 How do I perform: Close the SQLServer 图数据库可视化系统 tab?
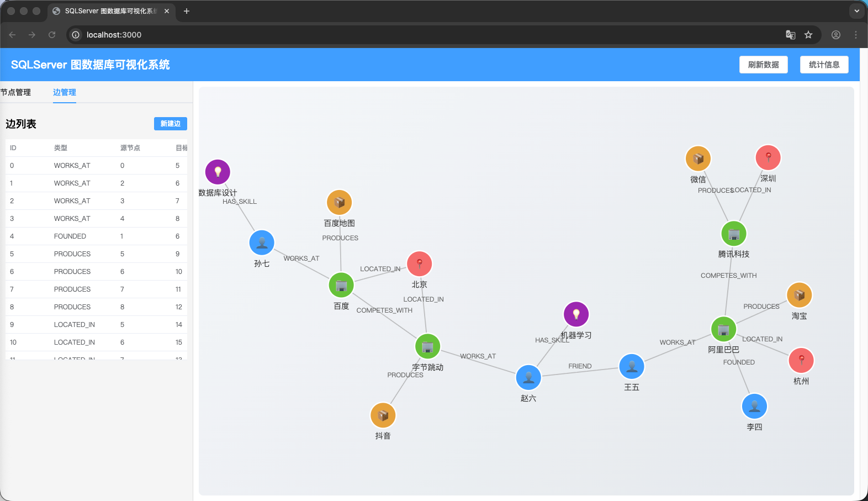(167, 11)
